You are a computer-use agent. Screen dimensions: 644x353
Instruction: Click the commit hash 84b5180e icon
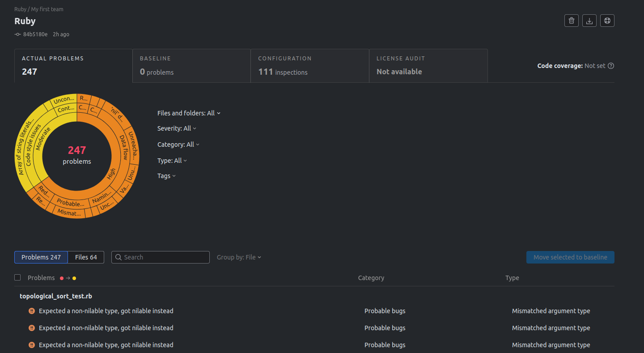click(x=18, y=34)
